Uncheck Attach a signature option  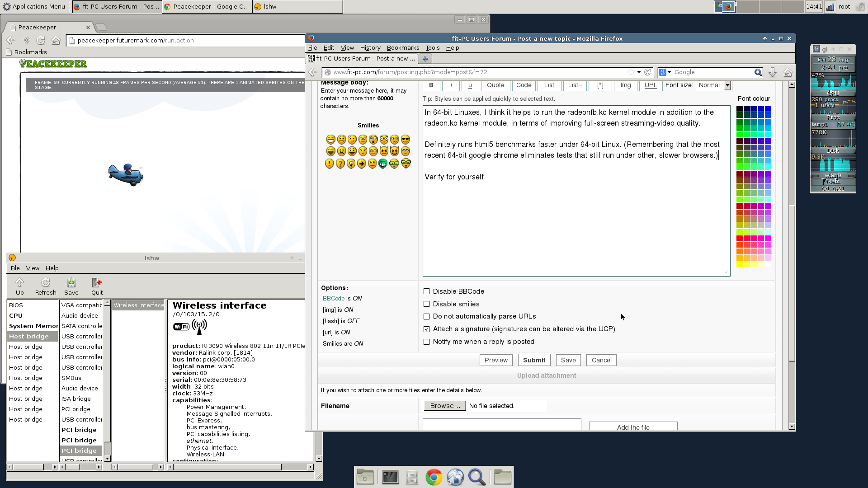(426, 329)
